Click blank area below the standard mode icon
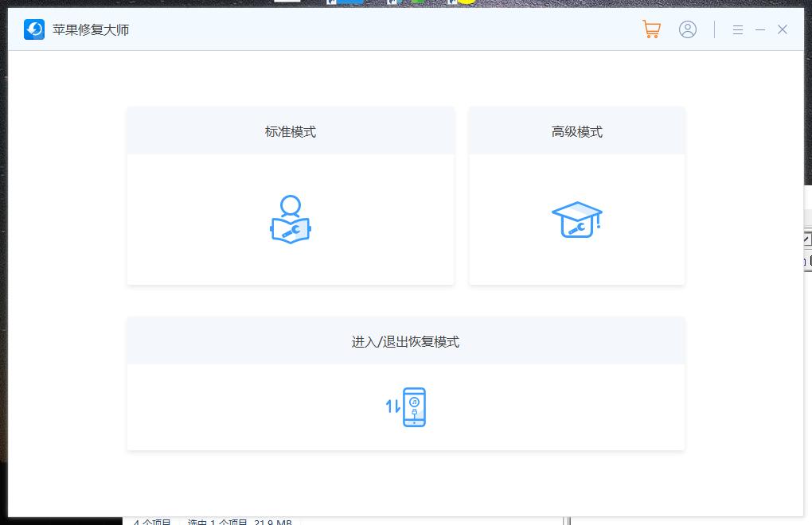Image resolution: width=812 pixels, height=525 pixels. click(291, 266)
